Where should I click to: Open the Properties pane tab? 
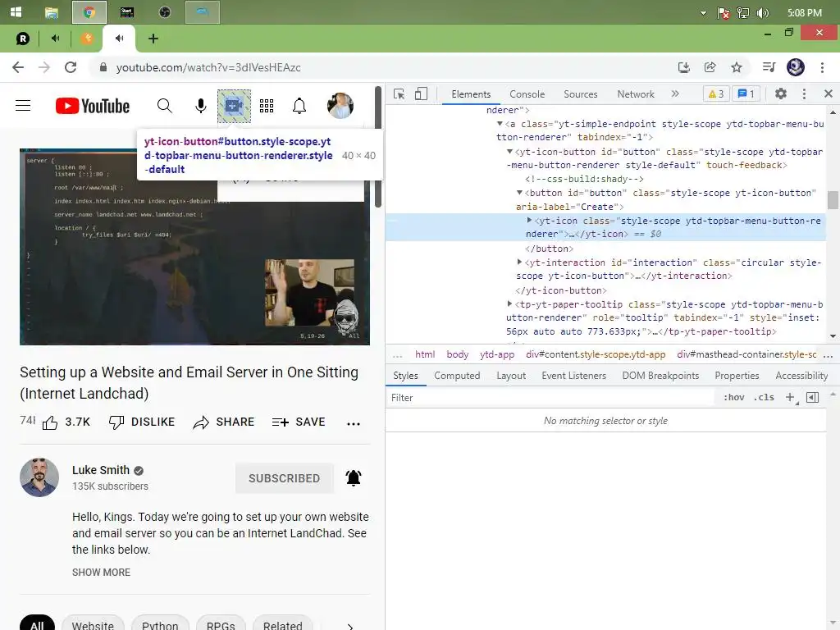[737, 376]
